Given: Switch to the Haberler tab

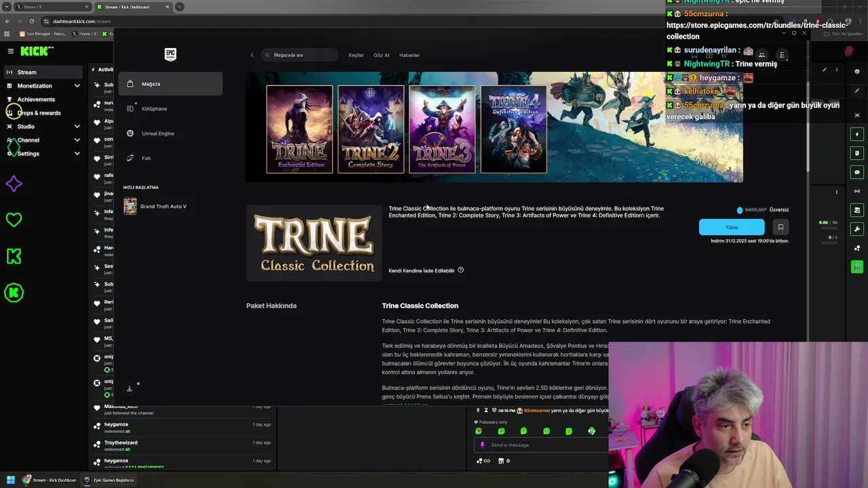Looking at the screenshot, I should [410, 55].
